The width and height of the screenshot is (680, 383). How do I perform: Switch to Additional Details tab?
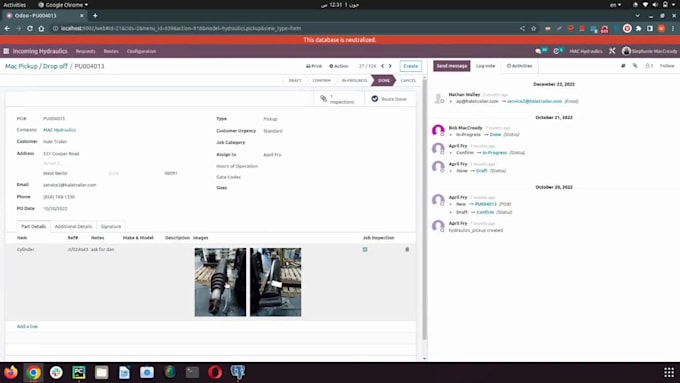click(73, 226)
